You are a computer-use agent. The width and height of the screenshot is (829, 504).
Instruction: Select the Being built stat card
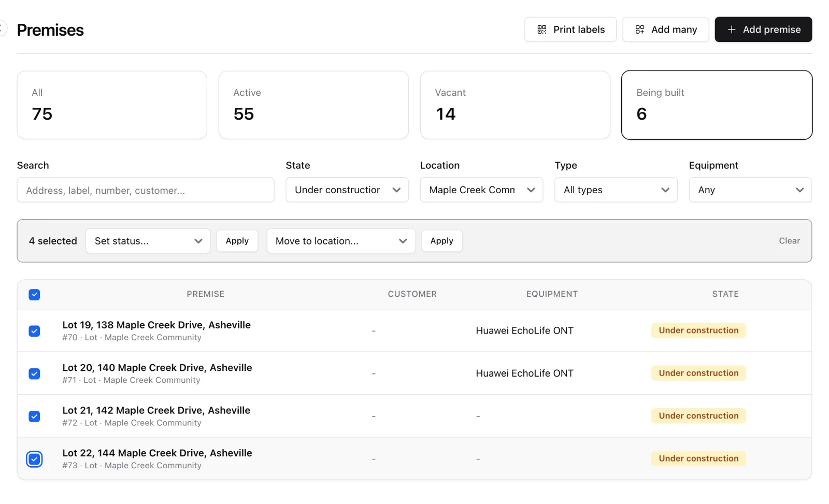[717, 105]
